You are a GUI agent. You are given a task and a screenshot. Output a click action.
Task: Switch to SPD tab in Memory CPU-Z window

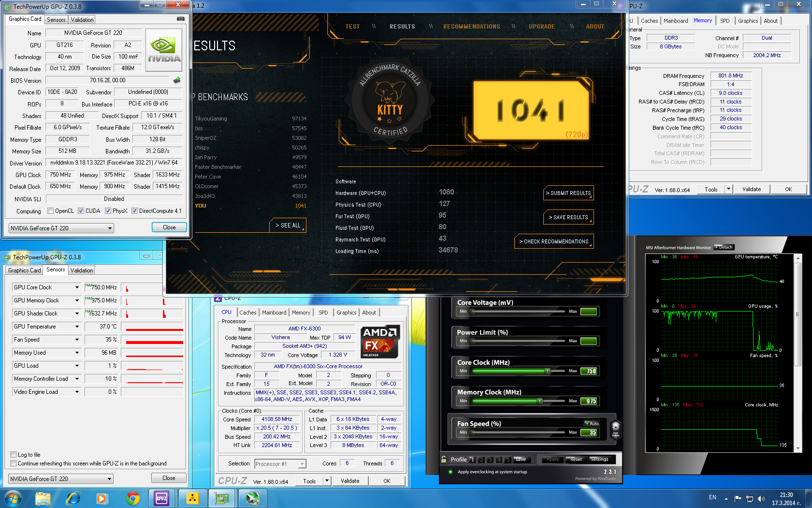pos(725,21)
